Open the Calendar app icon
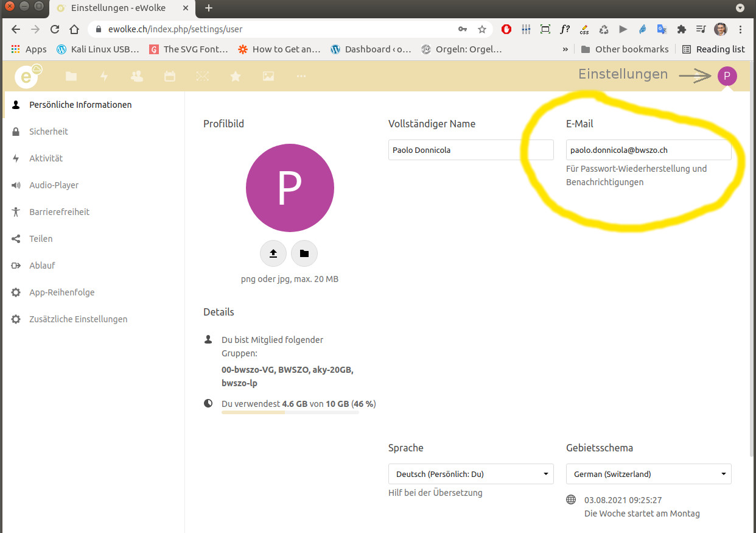The width and height of the screenshot is (756, 533). tap(170, 76)
